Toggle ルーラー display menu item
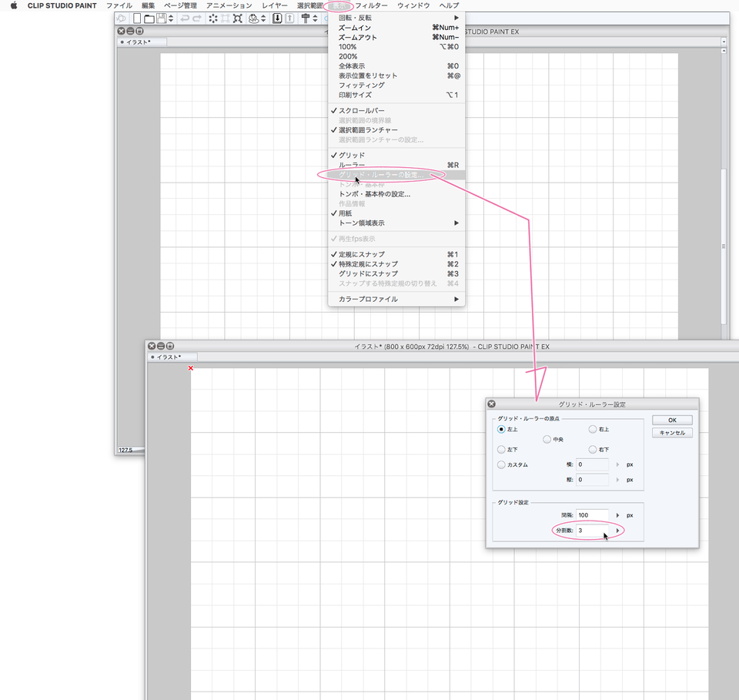The height and width of the screenshot is (700, 739). click(x=396, y=165)
